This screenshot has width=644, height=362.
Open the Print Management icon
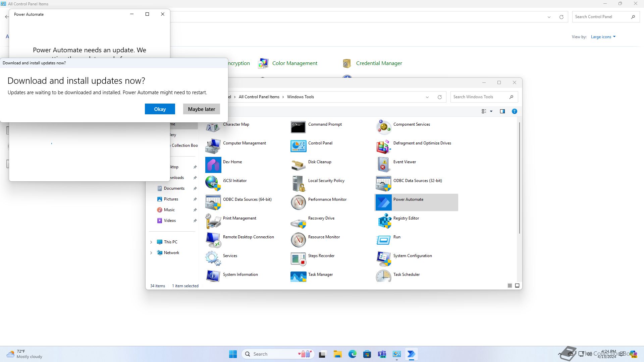(213, 221)
